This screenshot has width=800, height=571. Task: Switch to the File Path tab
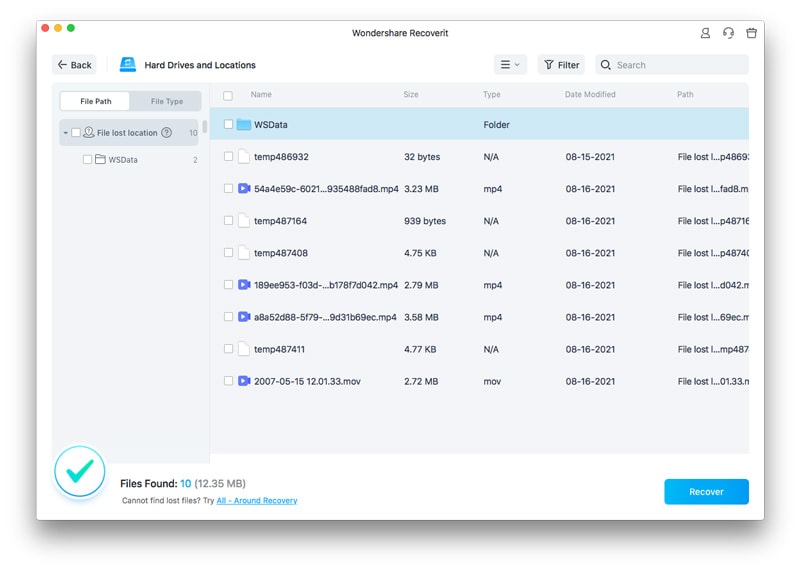95,101
